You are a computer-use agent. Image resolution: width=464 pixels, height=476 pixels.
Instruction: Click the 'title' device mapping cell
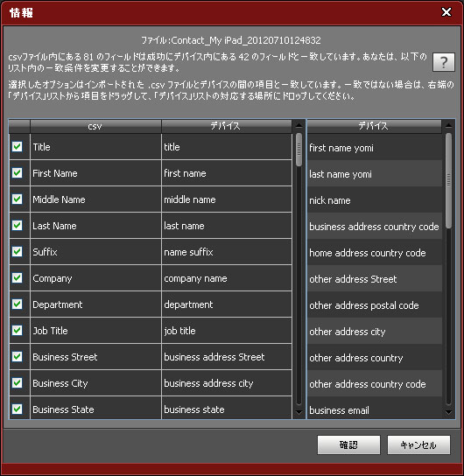pos(227,147)
